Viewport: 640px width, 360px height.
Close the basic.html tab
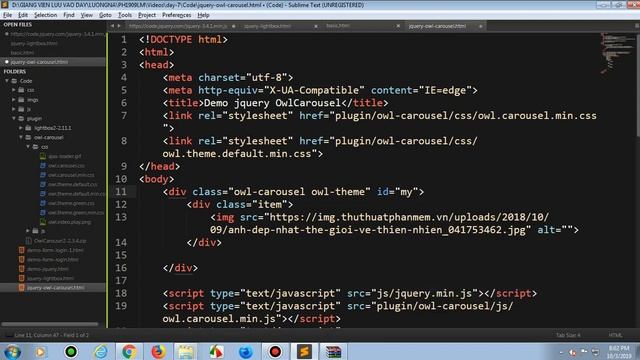(x=398, y=26)
